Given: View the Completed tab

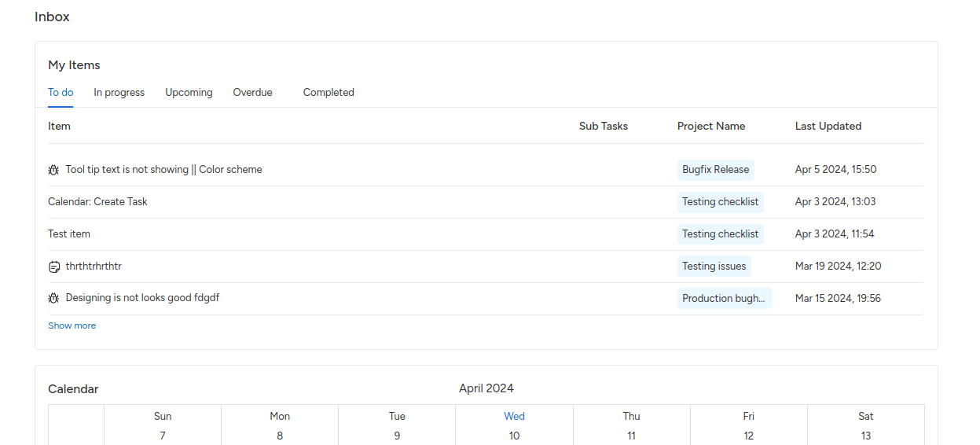Looking at the screenshot, I should (329, 93).
